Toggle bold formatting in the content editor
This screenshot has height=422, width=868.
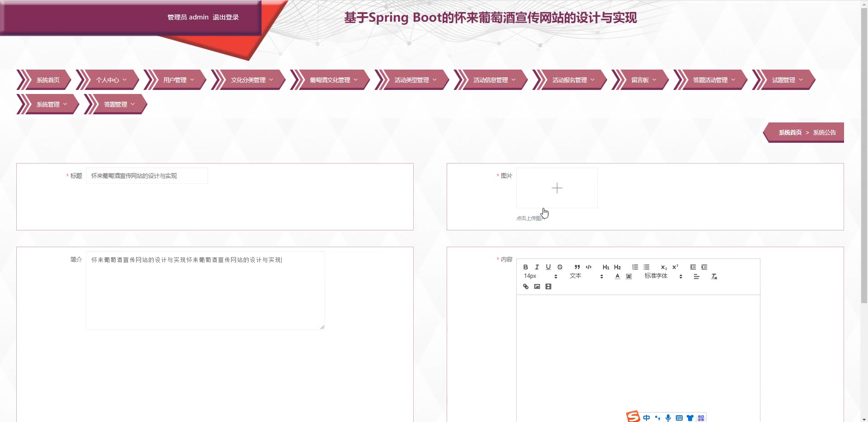tap(525, 267)
